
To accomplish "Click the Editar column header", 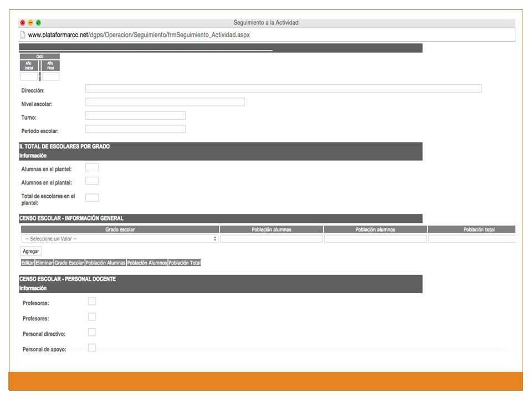I will point(28,263).
